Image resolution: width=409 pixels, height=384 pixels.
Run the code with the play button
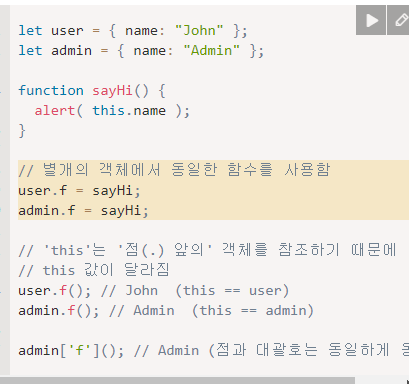tap(371, 20)
